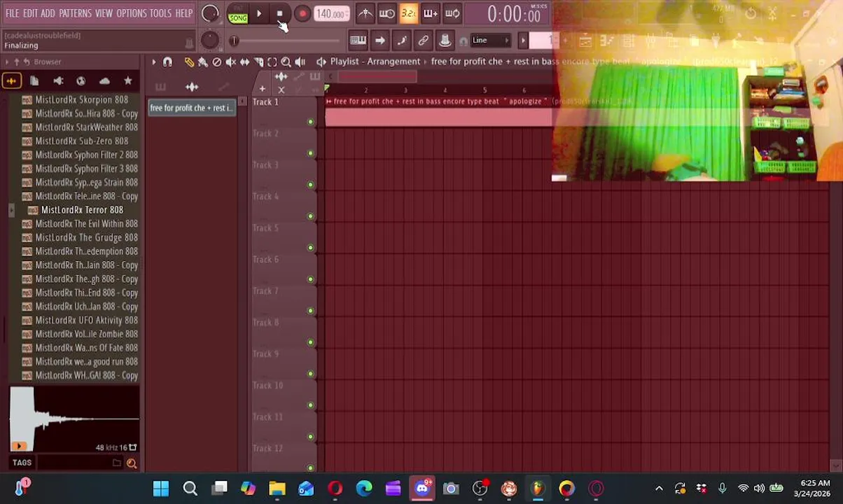Open the Browser panel options arrow
Image resolution: width=843 pixels, height=504 pixels.
click(x=7, y=62)
